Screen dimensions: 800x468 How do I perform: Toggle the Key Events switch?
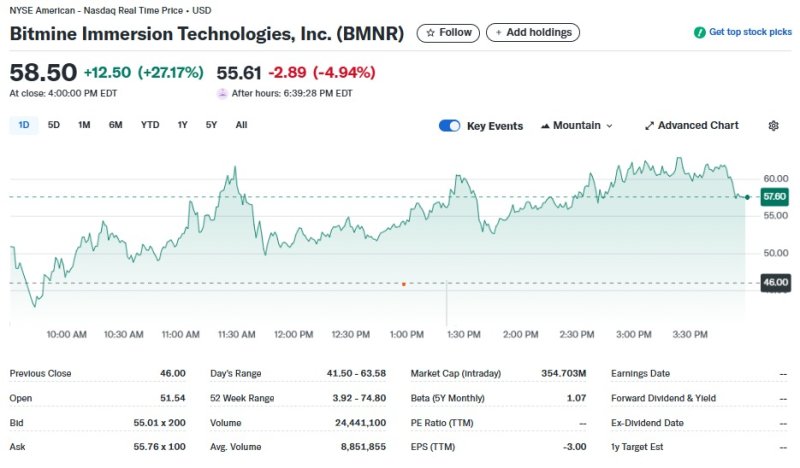coord(450,126)
